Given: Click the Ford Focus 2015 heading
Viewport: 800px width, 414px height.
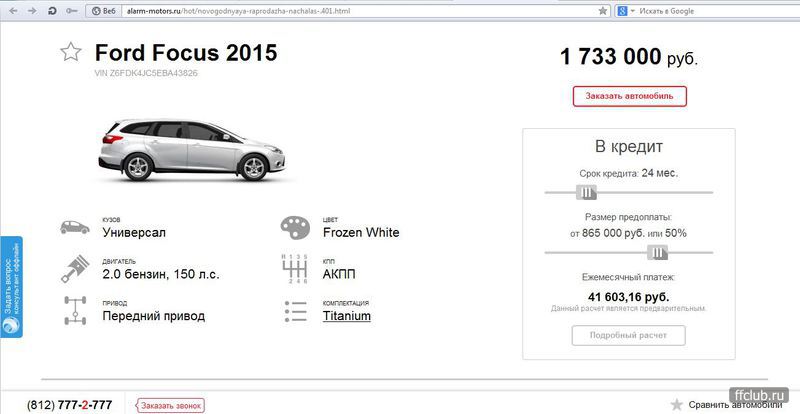Looking at the screenshot, I should [186, 53].
